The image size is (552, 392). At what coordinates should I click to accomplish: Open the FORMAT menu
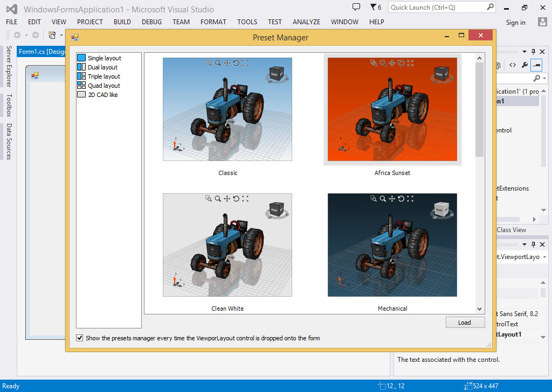pyautogui.click(x=213, y=22)
